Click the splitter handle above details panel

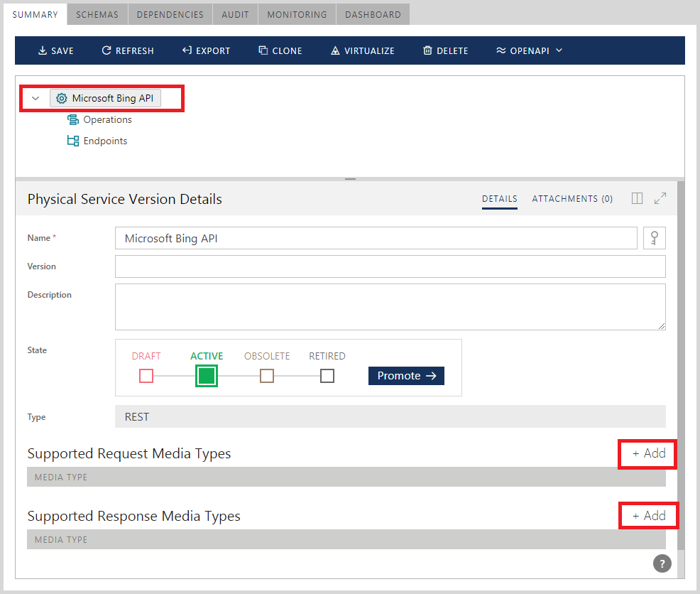click(350, 179)
